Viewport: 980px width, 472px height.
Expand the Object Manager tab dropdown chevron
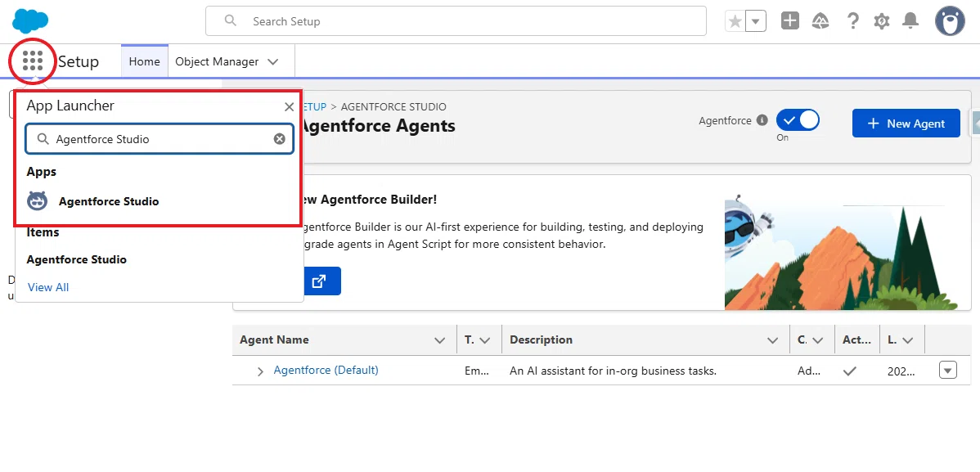tap(272, 62)
